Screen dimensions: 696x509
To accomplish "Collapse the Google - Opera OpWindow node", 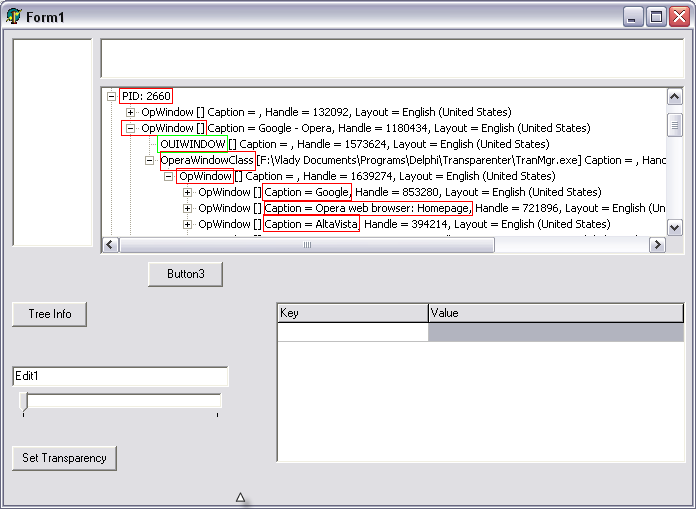I will 130,128.
